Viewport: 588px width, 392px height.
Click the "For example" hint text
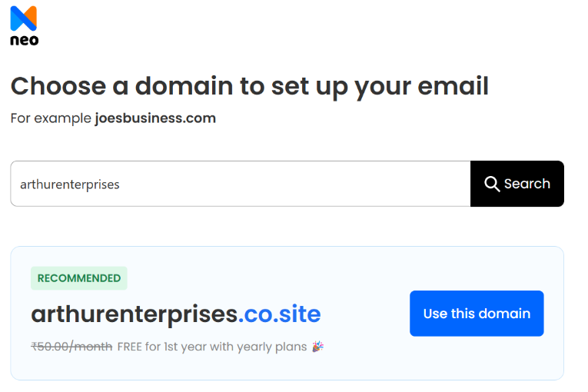point(51,118)
